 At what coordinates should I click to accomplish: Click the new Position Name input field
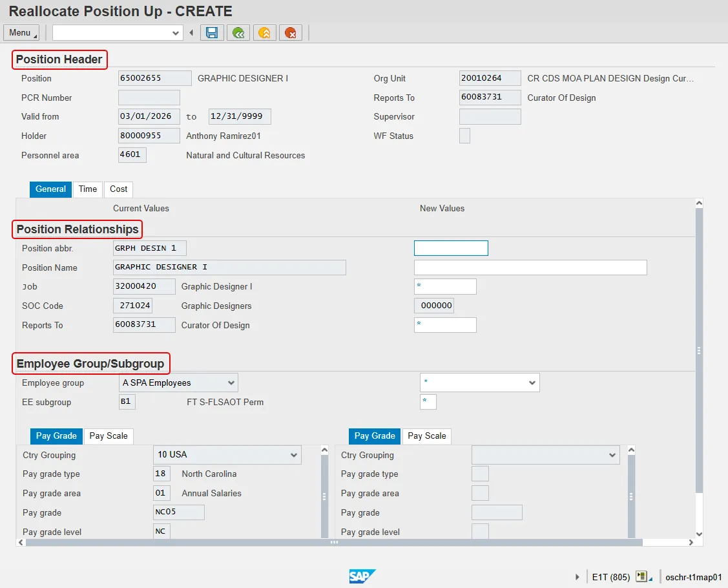[x=530, y=268]
